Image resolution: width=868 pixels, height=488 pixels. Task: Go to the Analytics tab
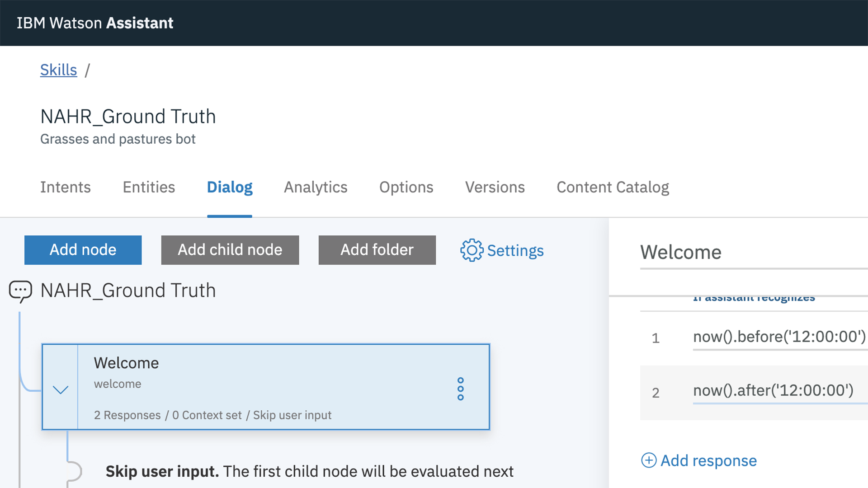point(316,187)
